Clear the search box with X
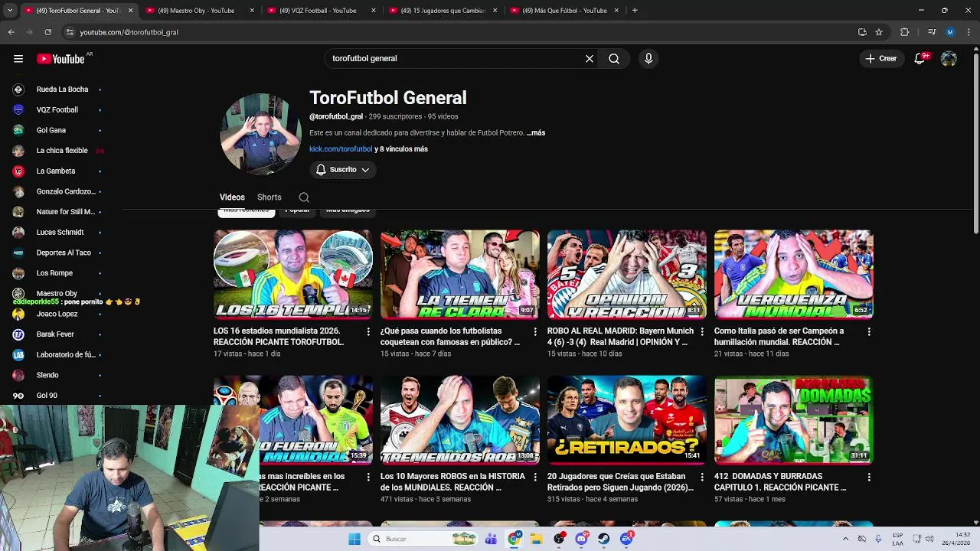Image resolution: width=980 pixels, height=551 pixels. 590,59
